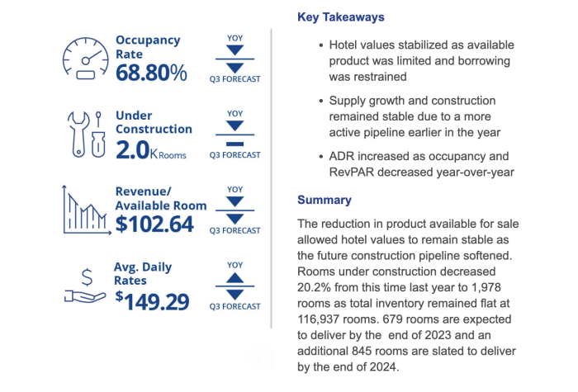Click the Summary heading
This screenshot has width=578, height=392.
(x=324, y=200)
